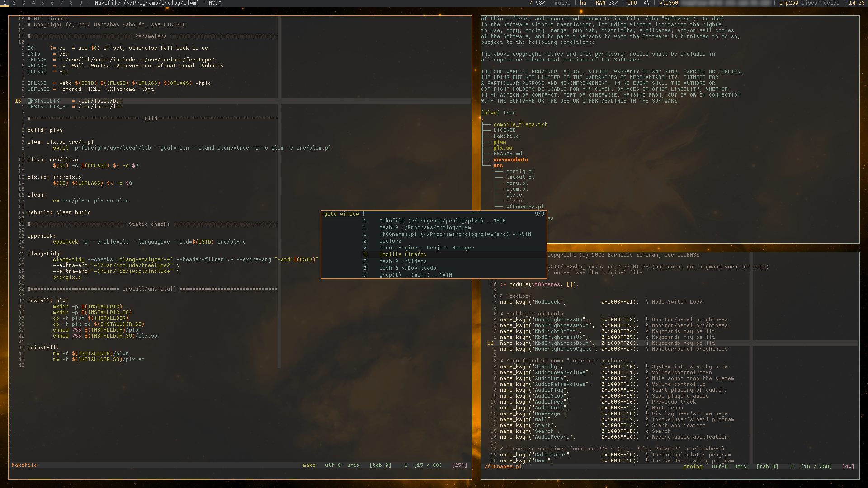Click the plwm.pl file in tree output

517,189
